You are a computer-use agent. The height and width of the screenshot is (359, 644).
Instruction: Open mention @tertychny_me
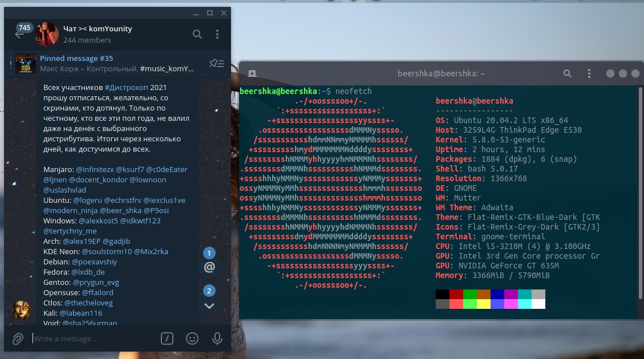(x=70, y=231)
